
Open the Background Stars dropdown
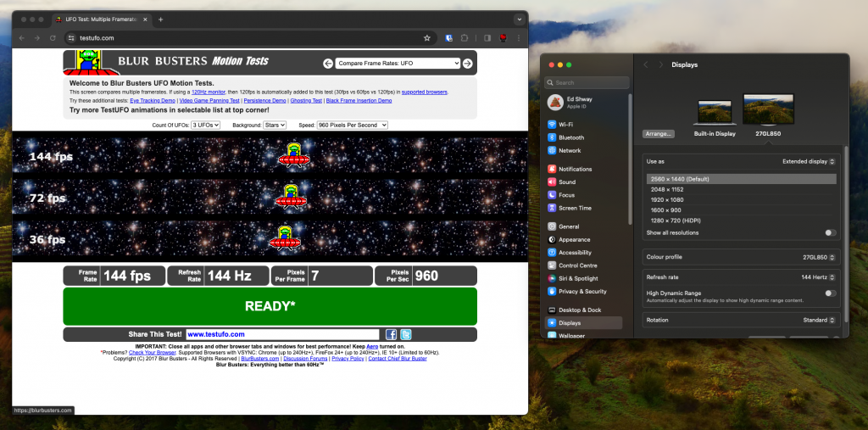275,126
